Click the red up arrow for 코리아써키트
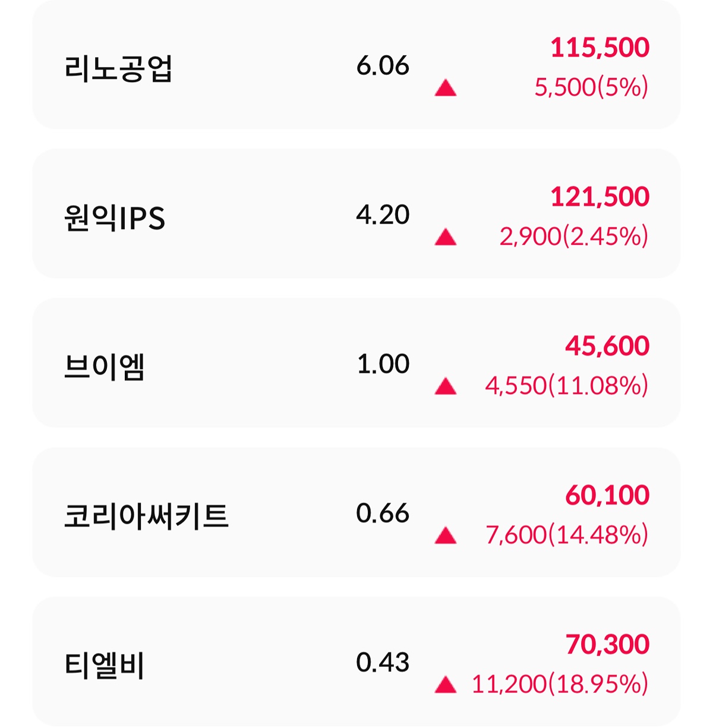Image resolution: width=713 pixels, height=728 pixels. tap(446, 536)
